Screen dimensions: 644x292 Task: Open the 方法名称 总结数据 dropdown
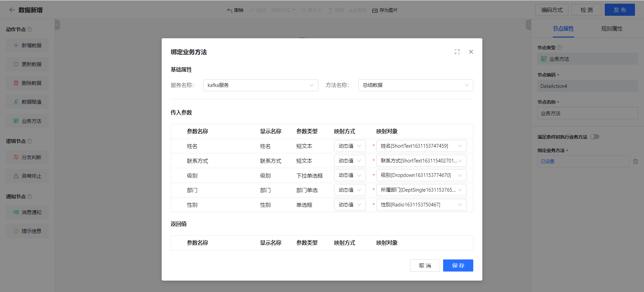point(416,85)
